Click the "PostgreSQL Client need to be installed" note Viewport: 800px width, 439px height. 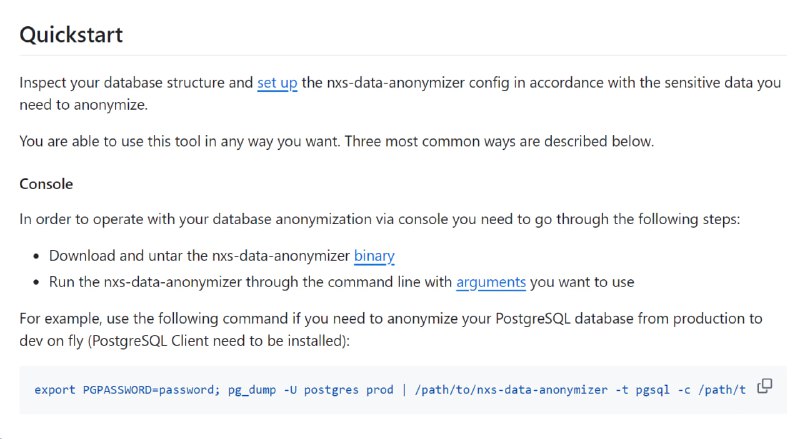click(219, 341)
